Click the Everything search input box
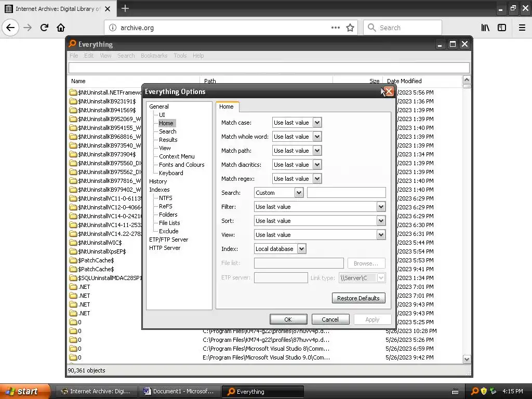The width and height of the screenshot is (532, 399). [269, 68]
